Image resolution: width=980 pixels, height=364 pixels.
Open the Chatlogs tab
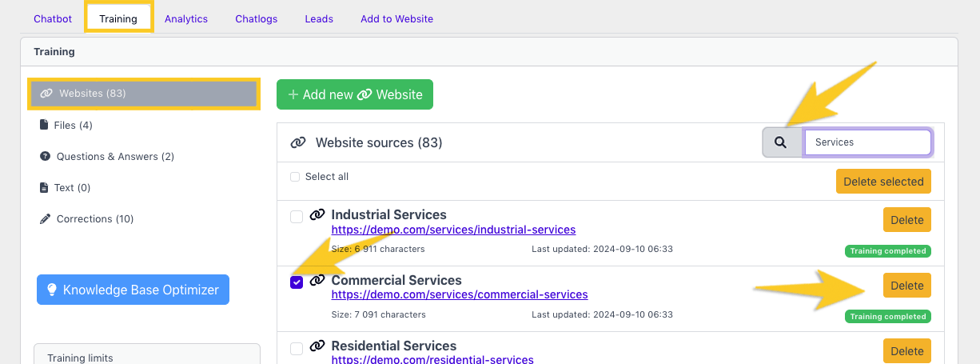pyautogui.click(x=256, y=18)
